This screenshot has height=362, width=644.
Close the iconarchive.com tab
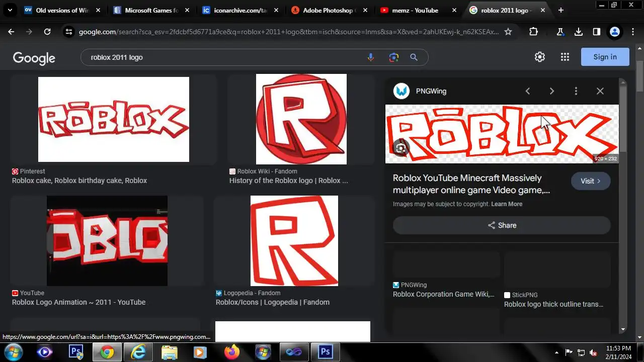pos(276,10)
